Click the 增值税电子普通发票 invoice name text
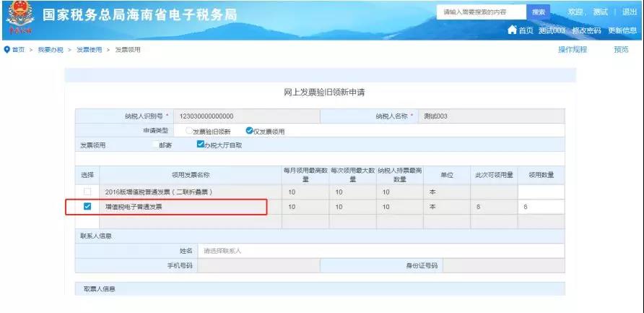This screenshot has width=644, height=313. point(134,207)
